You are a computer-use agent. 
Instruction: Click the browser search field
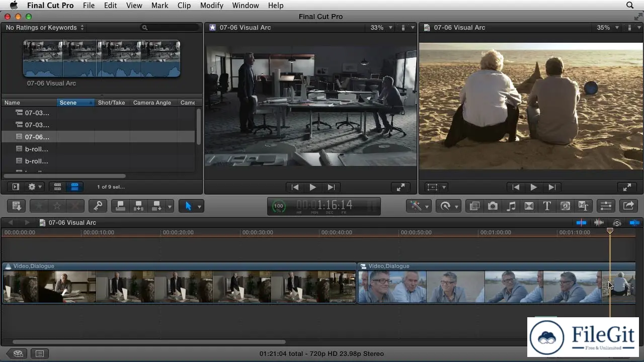pyautogui.click(x=170, y=28)
